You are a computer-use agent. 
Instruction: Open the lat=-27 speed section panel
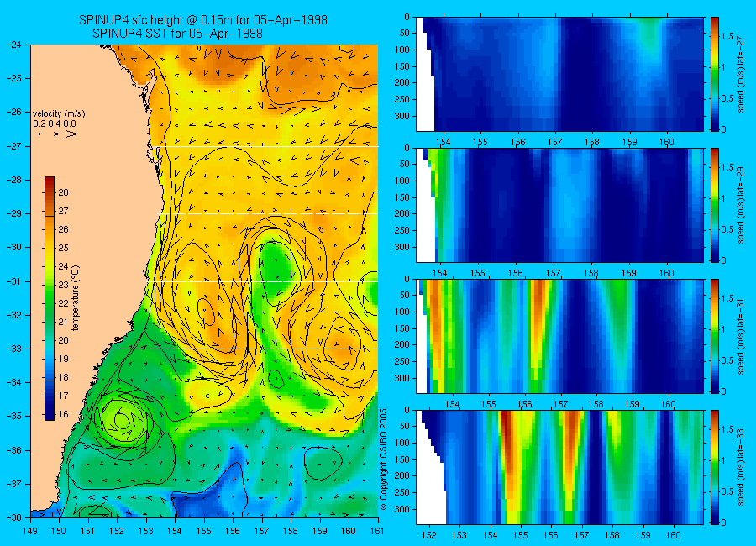click(x=559, y=74)
